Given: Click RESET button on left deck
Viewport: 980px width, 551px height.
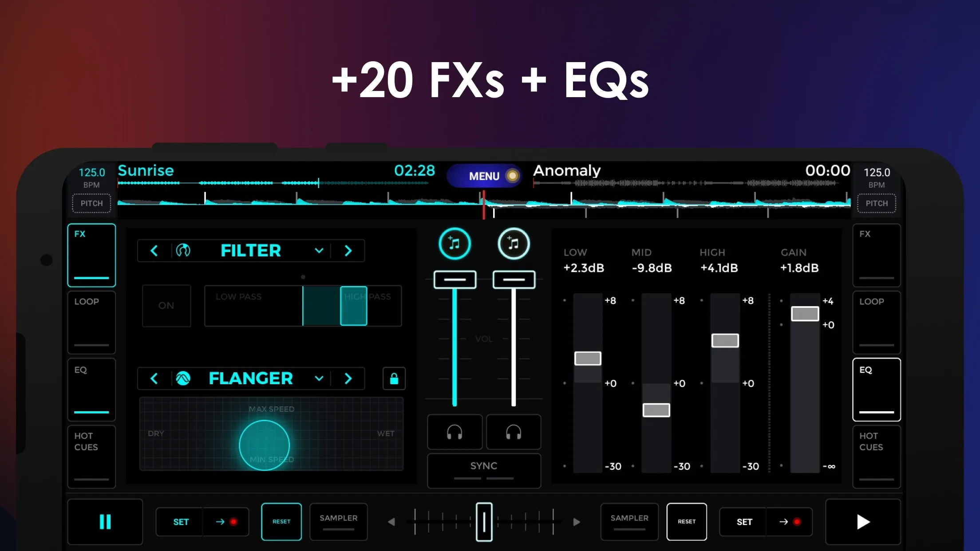Looking at the screenshot, I should coord(281,521).
